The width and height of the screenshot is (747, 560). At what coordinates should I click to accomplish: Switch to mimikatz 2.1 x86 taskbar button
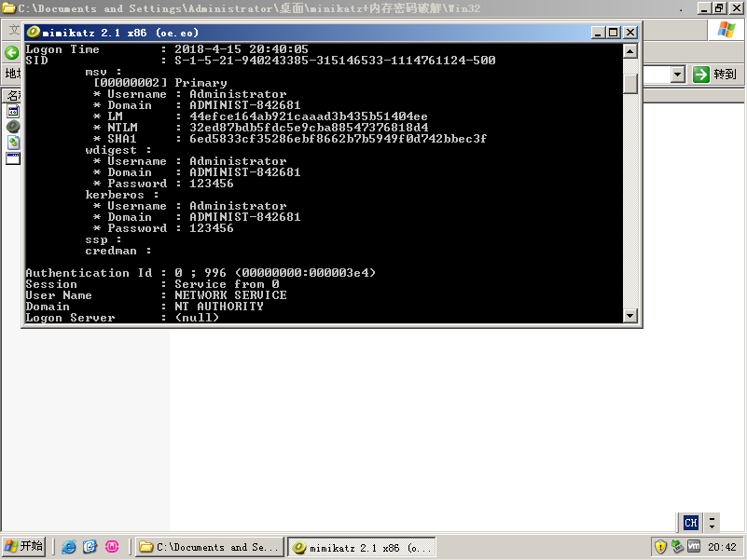[x=362, y=547]
